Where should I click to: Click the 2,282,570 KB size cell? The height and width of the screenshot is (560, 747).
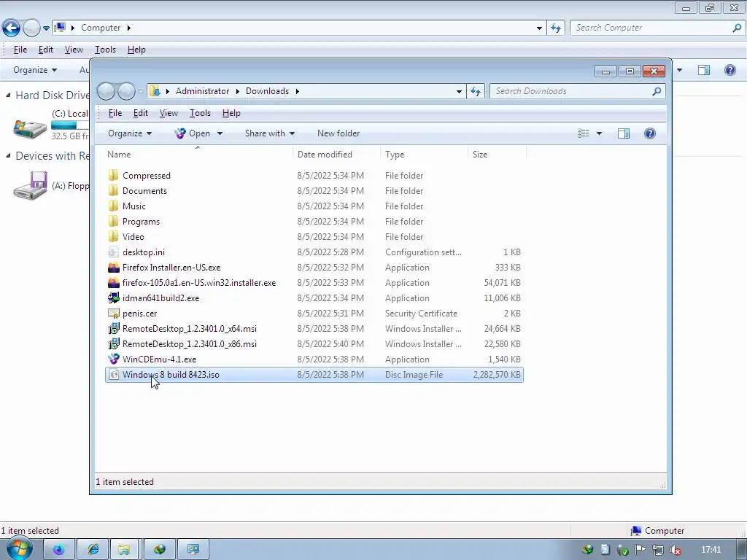point(496,375)
